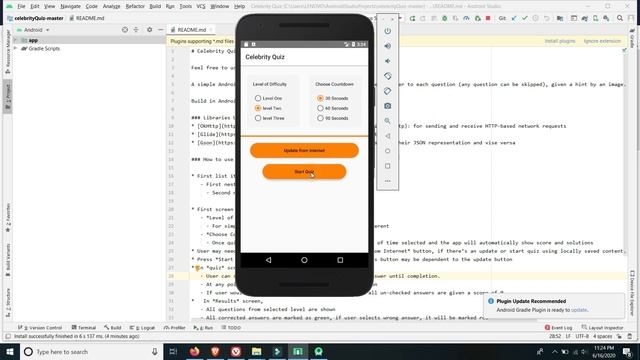Click Project panel scope target icon
This screenshot has width=640, height=360.
(125, 30)
